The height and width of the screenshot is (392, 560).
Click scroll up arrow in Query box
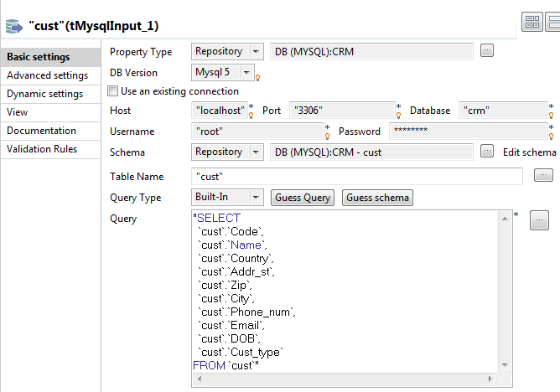(506, 217)
